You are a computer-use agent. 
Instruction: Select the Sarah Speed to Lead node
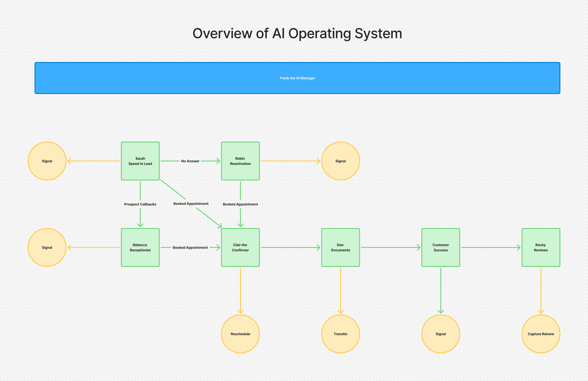(140, 161)
